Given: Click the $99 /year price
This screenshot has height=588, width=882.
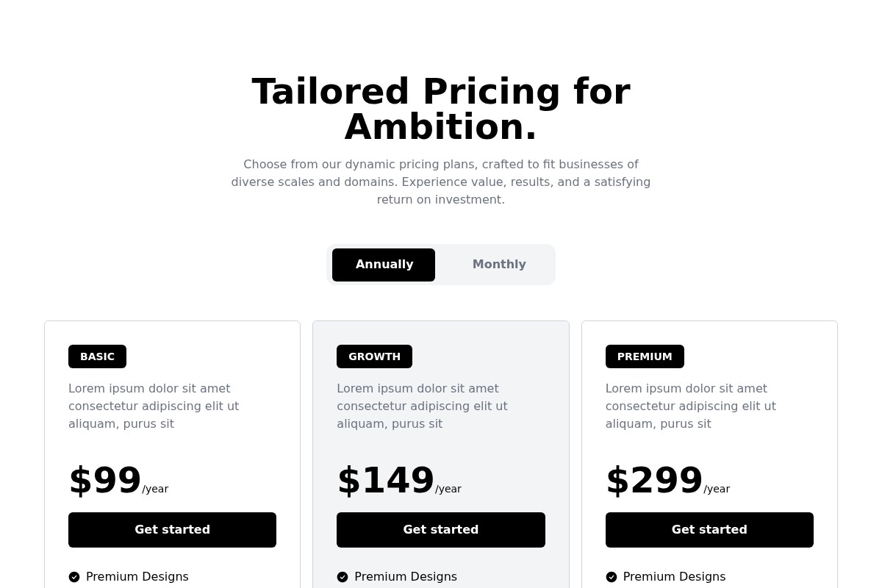Looking at the screenshot, I should click(x=118, y=481).
